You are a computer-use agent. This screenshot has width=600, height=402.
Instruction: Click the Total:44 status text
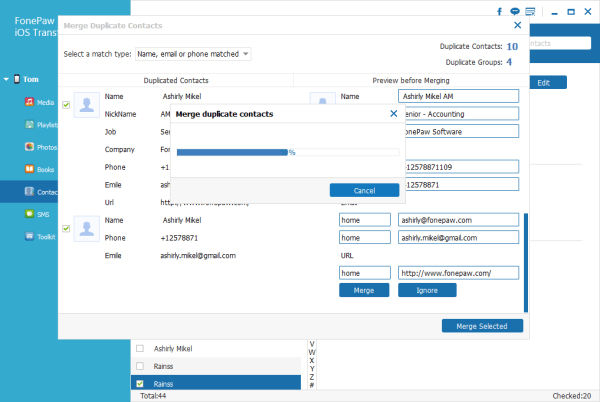153,396
